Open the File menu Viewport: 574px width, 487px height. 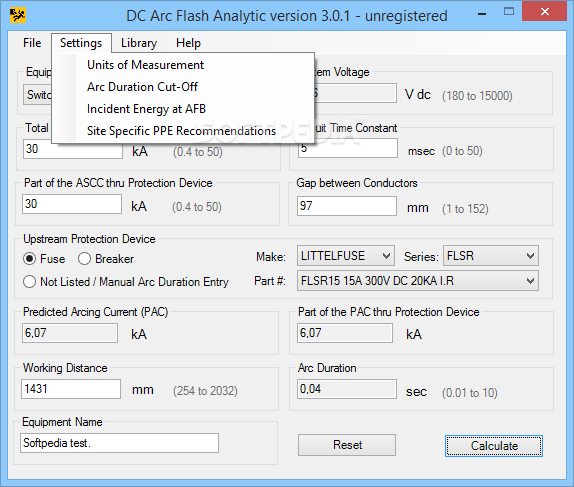click(x=32, y=43)
